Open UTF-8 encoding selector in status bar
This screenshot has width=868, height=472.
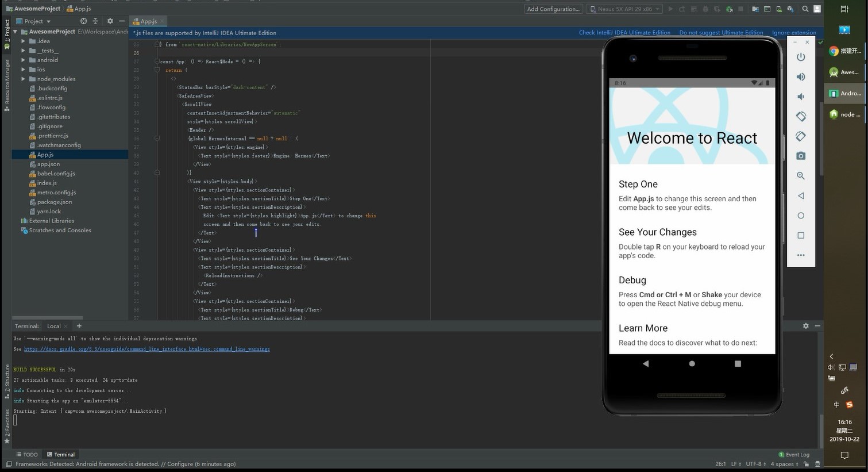coord(755,464)
